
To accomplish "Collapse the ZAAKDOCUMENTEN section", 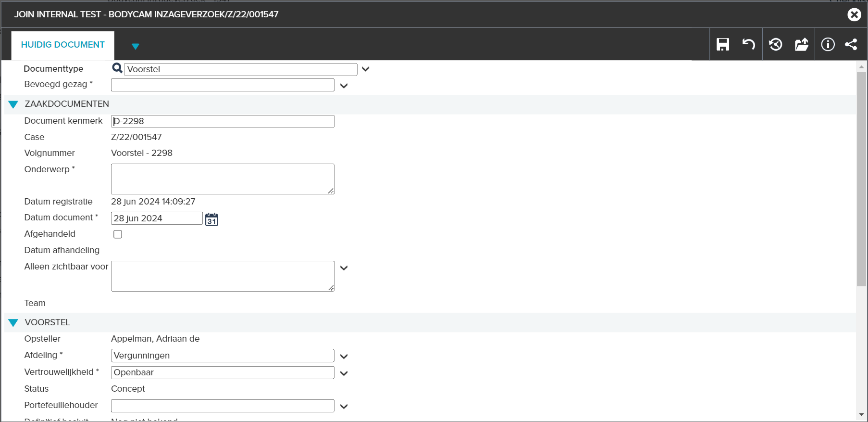I will [x=13, y=104].
